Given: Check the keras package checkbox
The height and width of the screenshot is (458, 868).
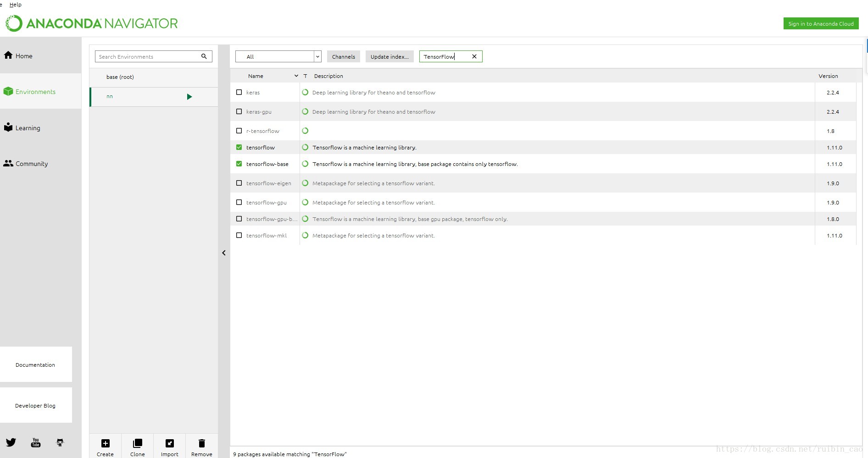Looking at the screenshot, I should tap(239, 92).
